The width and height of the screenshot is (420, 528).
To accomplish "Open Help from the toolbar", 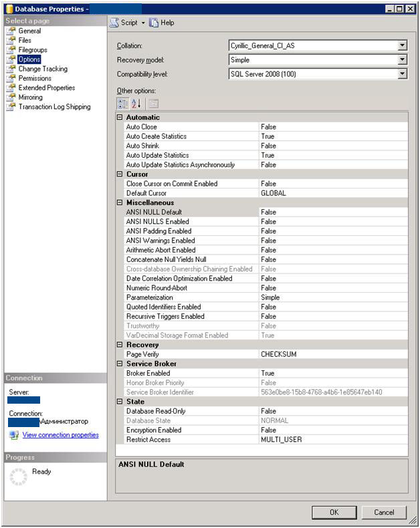I will (154, 23).
